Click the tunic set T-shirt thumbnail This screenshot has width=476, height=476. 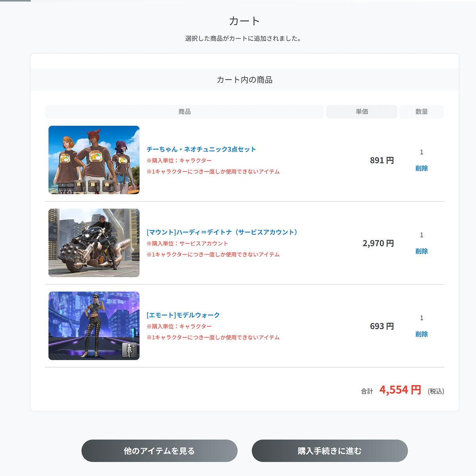[x=94, y=160]
